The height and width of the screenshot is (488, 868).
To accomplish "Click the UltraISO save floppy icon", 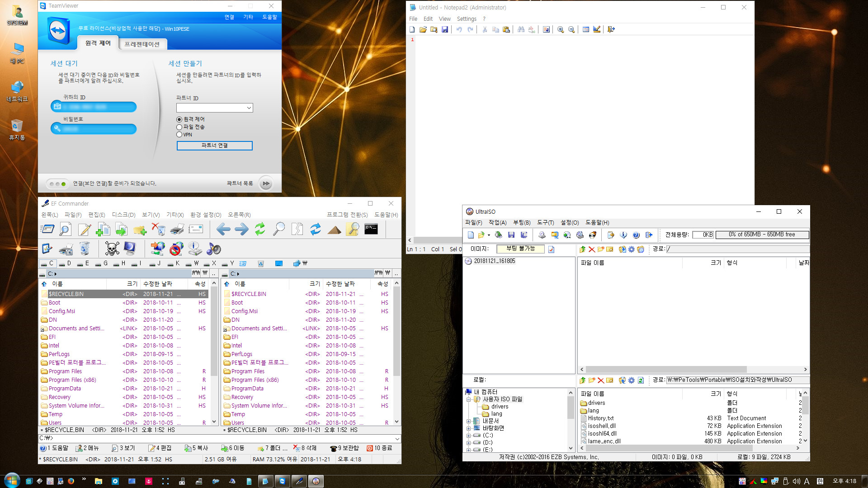I will [x=511, y=235].
